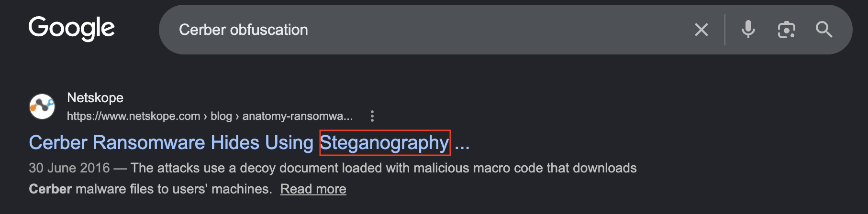Click the '30 June 2016' date text

pyautogui.click(x=69, y=168)
